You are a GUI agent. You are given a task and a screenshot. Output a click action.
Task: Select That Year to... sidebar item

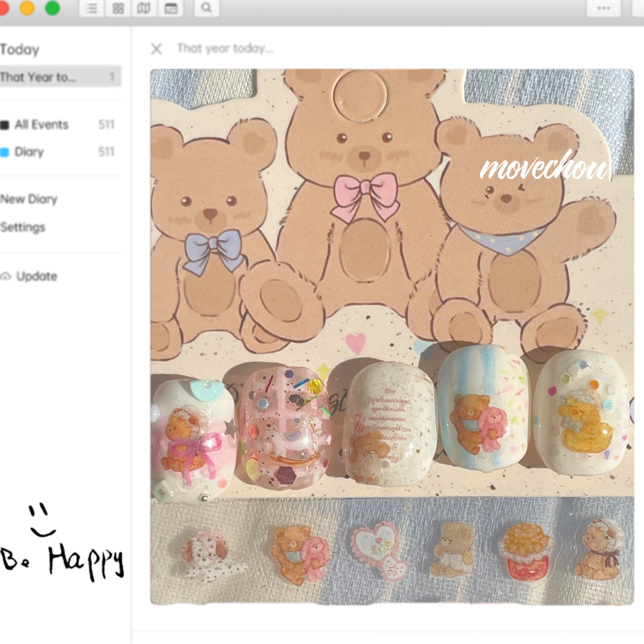[39, 77]
